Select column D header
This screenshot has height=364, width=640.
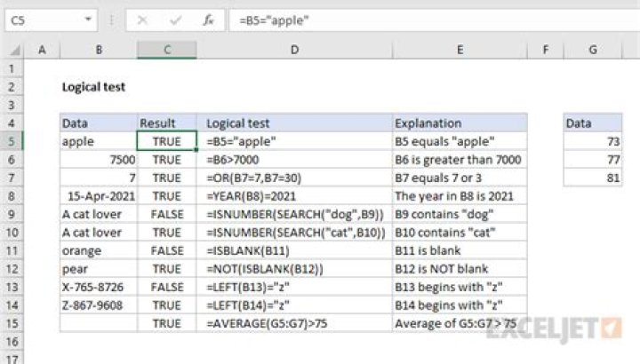[293, 51]
